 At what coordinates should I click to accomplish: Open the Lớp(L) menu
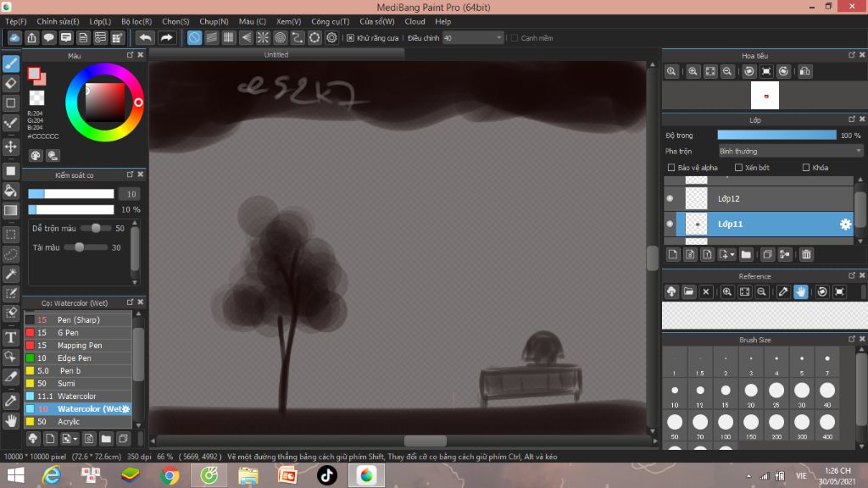pyautogui.click(x=100, y=21)
